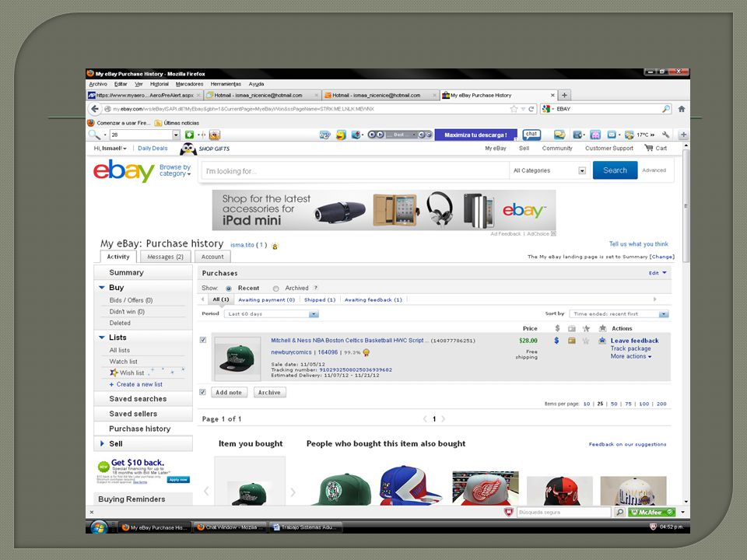Click the wrench settings icon in the toolbar

(x=665, y=135)
